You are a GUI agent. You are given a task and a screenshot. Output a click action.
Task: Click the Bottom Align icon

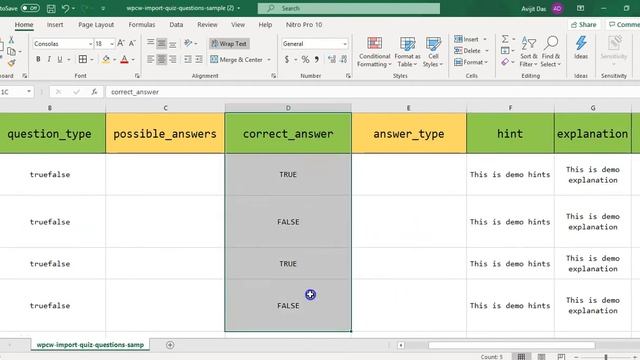[173, 43]
